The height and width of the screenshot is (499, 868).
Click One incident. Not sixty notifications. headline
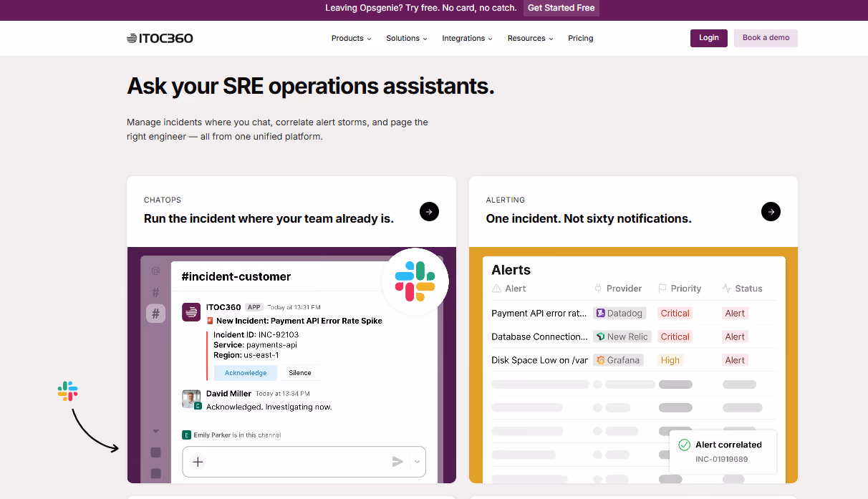(589, 218)
